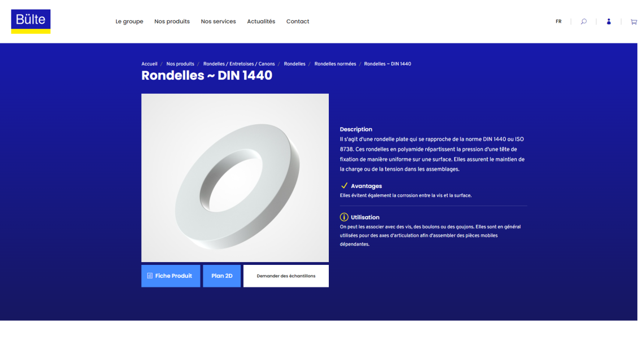
Task: Switch language using the FR selector
Action: point(558,21)
